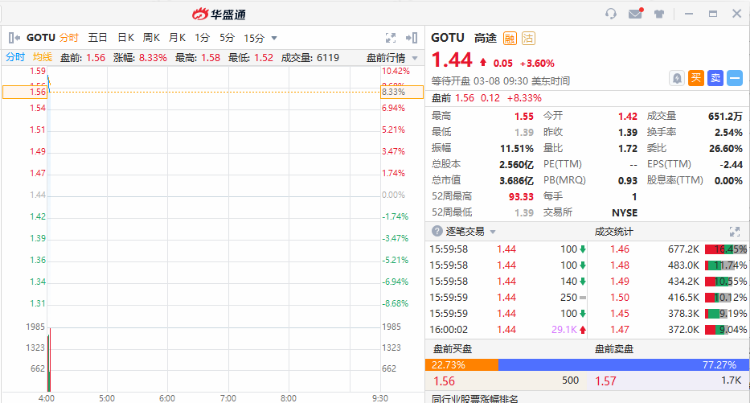Toggle the 分时 line display
The image size is (750, 403).
click(x=15, y=57)
